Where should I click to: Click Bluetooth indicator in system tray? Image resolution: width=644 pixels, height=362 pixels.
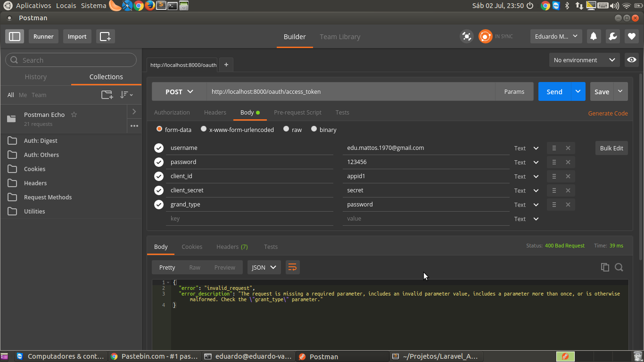[x=568, y=6]
